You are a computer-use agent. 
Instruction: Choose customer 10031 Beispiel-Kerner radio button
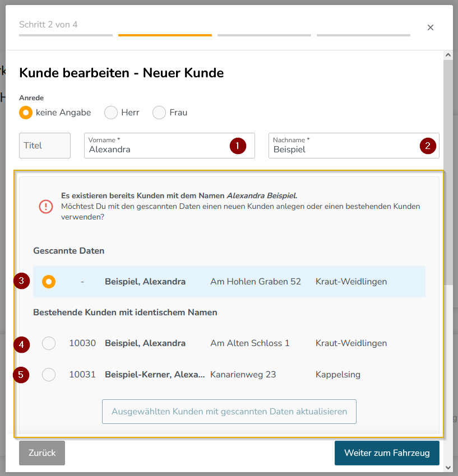(49, 375)
